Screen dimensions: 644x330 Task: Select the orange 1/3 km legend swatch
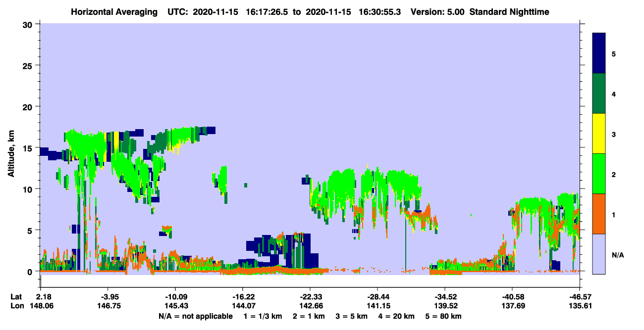599,214
